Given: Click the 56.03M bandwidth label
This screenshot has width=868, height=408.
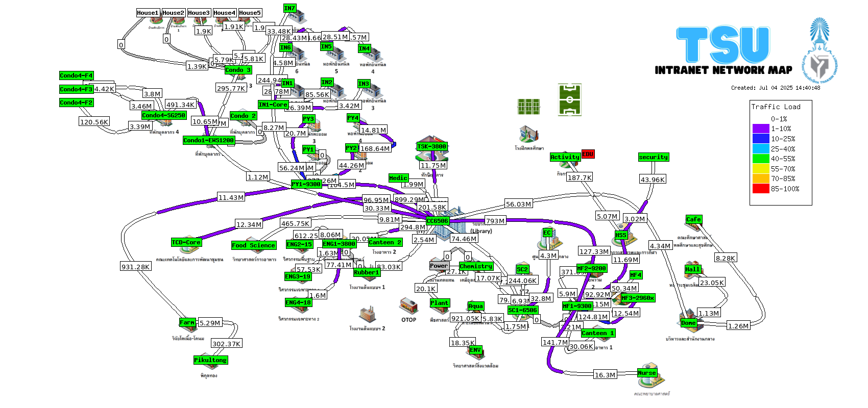Looking at the screenshot, I should [x=519, y=204].
